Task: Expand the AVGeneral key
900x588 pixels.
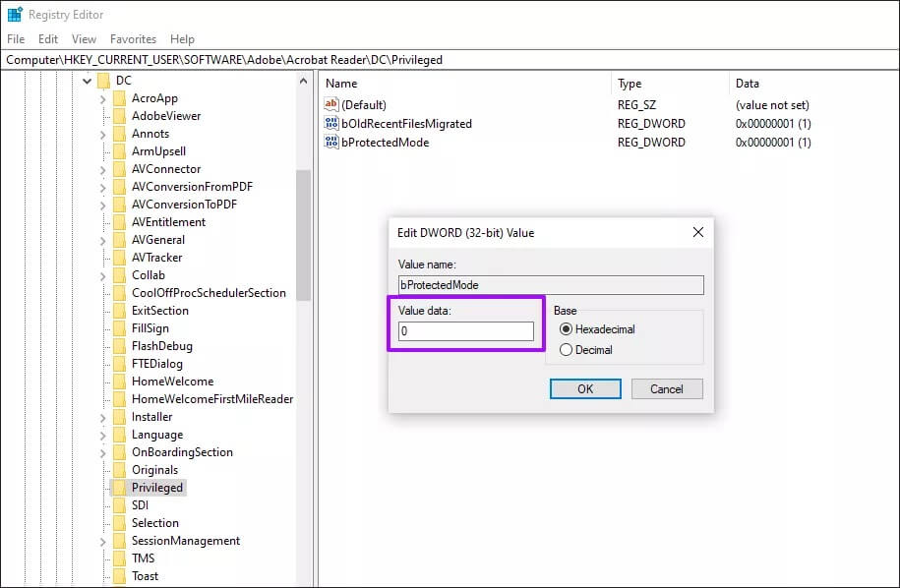Action: (102, 240)
